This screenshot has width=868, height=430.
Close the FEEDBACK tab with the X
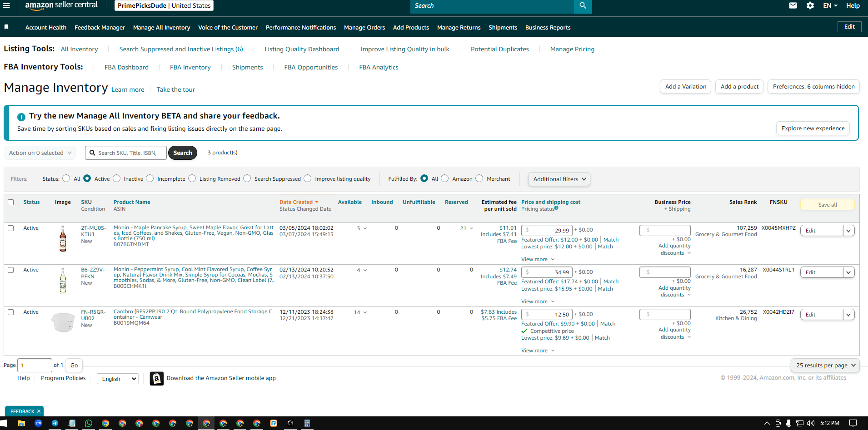click(x=39, y=411)
